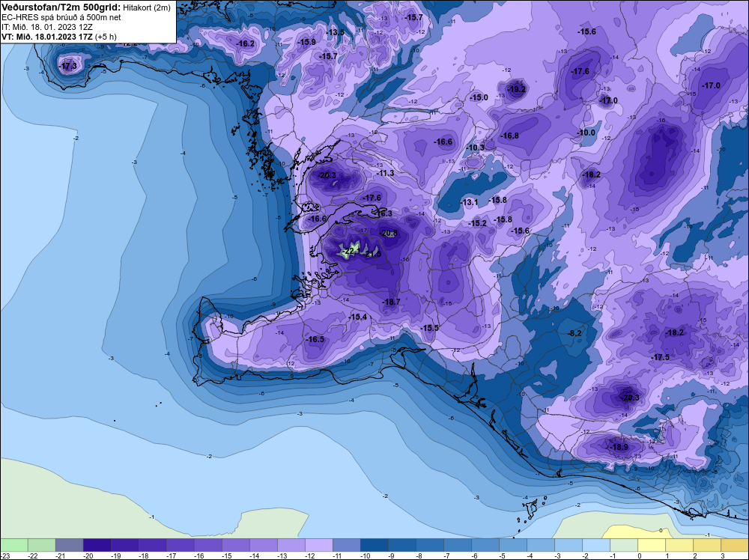The image size is (749, 560).
Task: Click the -15.2 temperature value
Action: click(x=478, y=223)
